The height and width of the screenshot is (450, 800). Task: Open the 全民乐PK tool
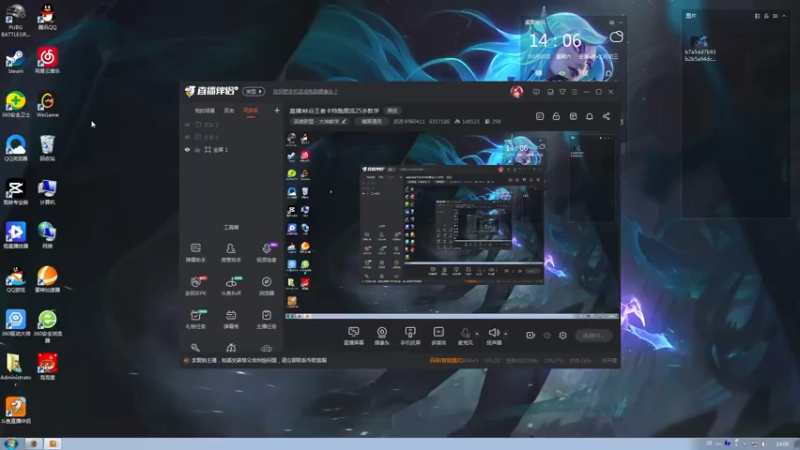pyautogui.click(x=195, y=286)
